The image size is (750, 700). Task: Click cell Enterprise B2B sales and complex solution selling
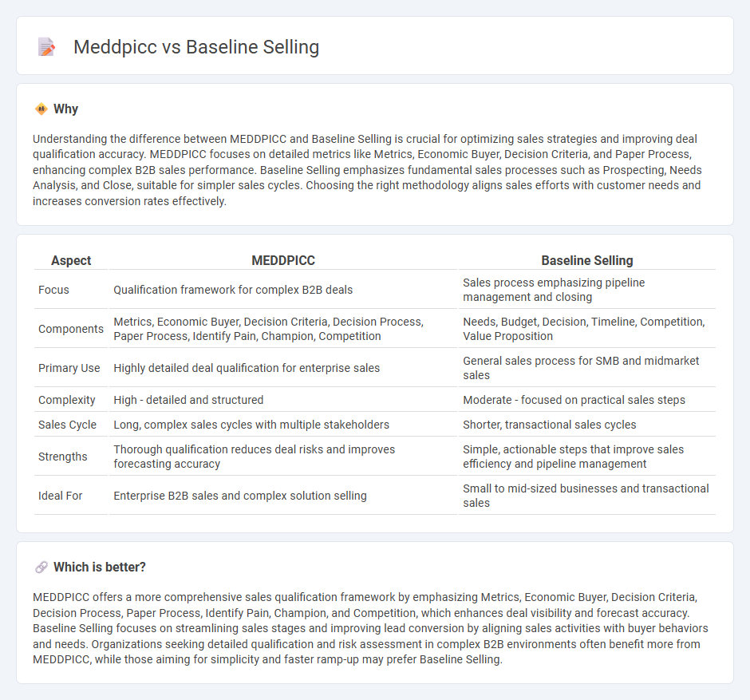tap(283, 496)
